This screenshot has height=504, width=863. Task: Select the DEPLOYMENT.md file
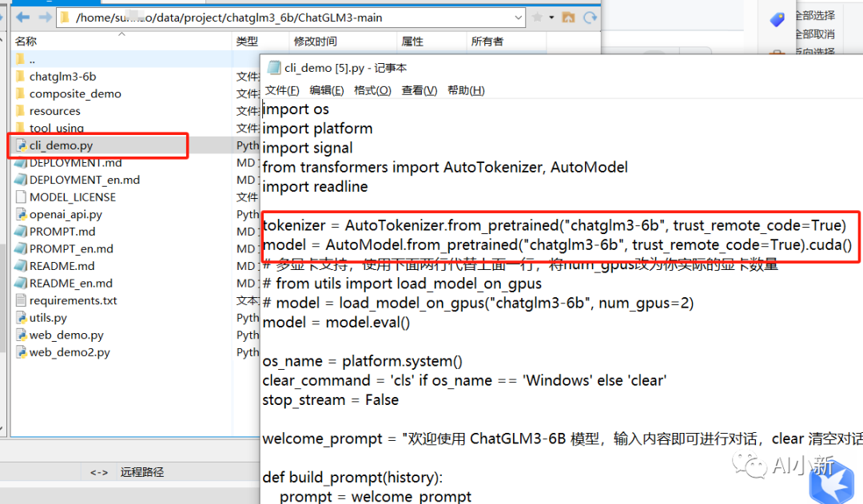click(x=75, y=163)
